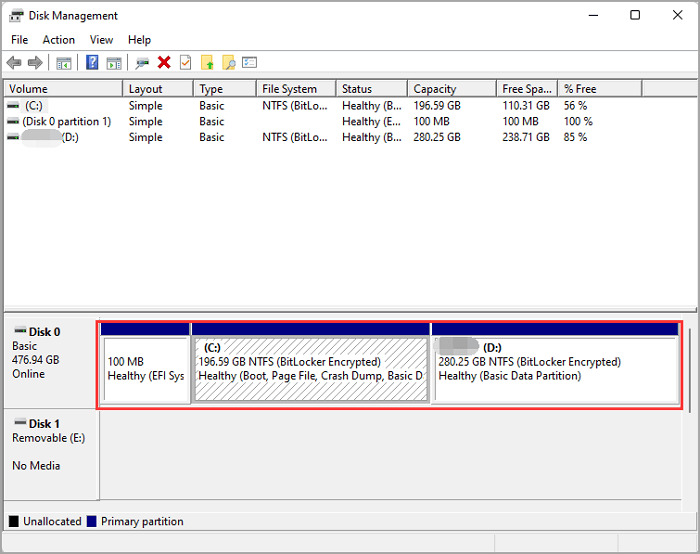The width and height of the screenshot is (700, 554).
Task: Click the Back arrow toolbar icon
Action: (14, 63)
